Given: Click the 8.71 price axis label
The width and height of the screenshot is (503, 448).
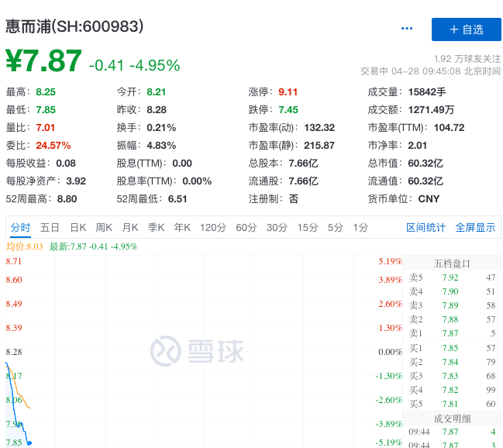Looking at the screenshot, I should click(x=13, y=261).
